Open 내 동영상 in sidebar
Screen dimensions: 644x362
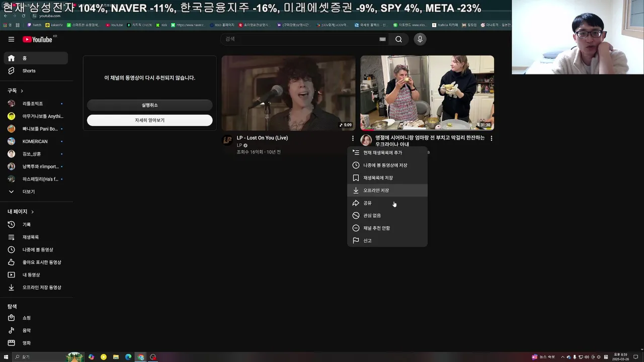point(36,275)
